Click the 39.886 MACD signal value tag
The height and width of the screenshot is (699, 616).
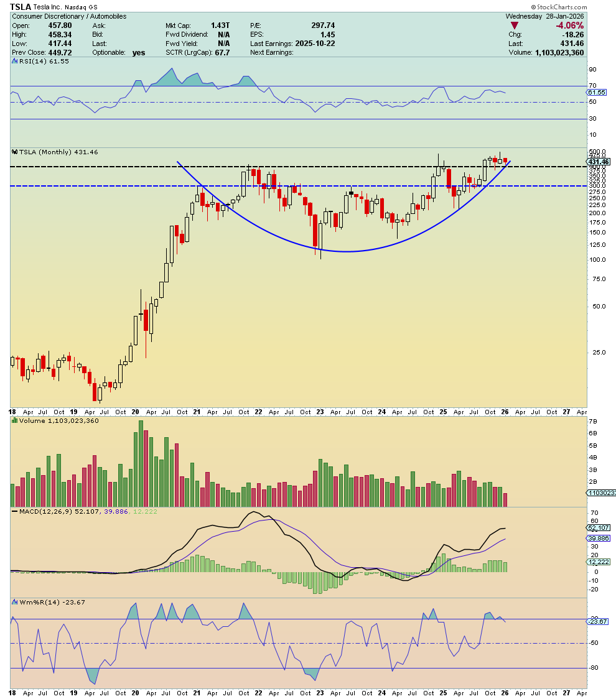597,539
